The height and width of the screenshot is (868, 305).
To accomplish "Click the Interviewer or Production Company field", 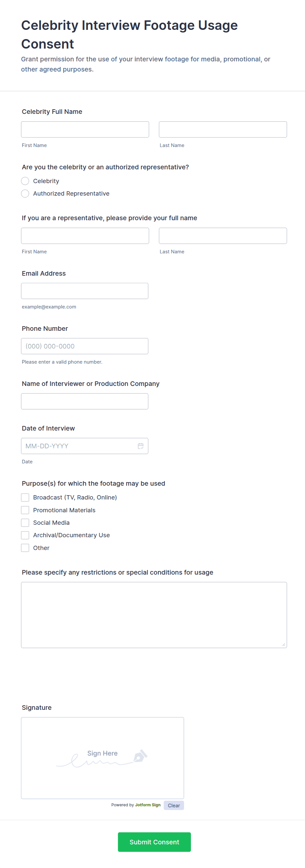I will 85,401.
